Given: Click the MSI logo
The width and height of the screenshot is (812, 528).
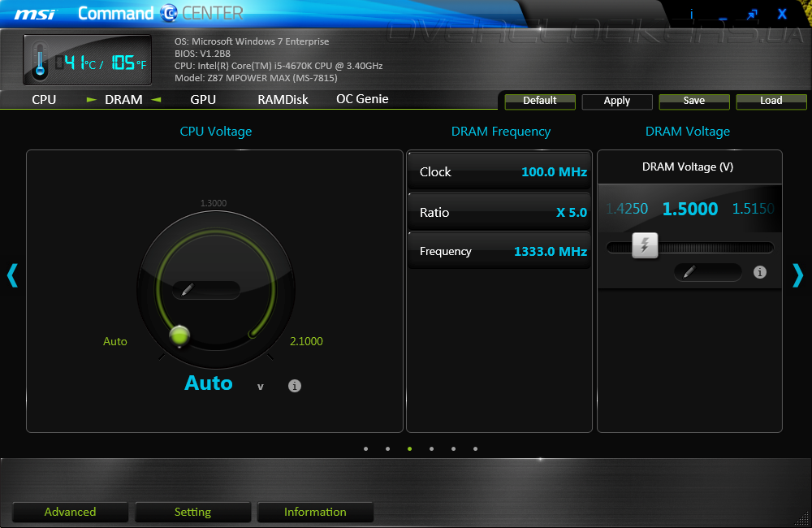Looking at the screenshot, I should click(x=35, y=14).
